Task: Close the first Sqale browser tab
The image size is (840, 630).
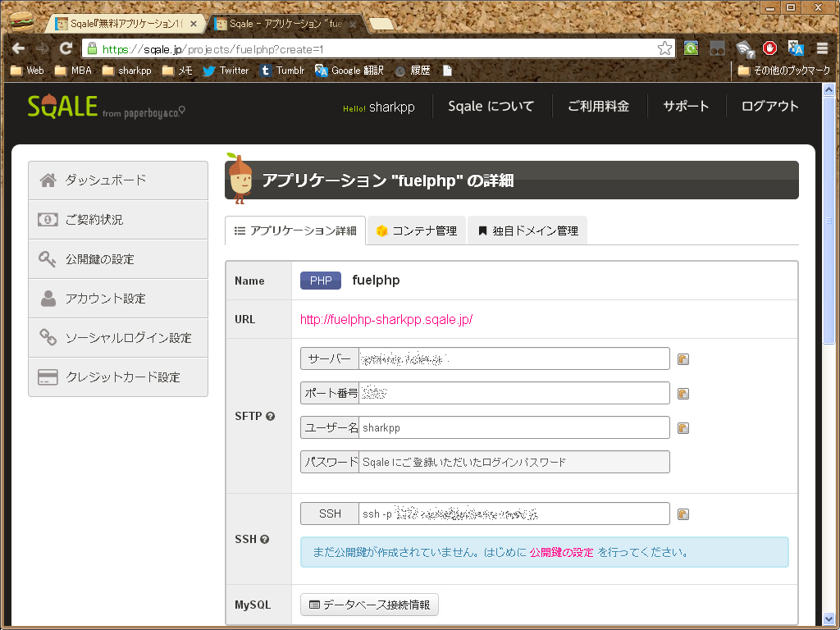Action: tap(194, 24)
